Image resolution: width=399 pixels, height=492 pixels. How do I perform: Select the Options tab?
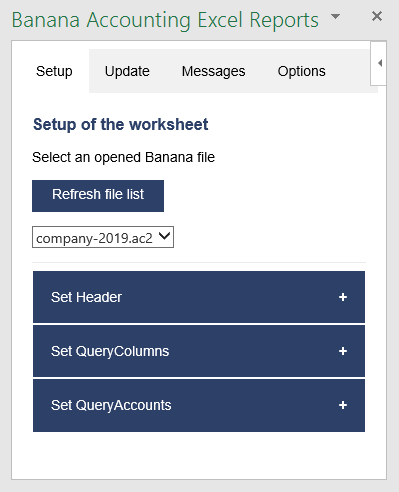pos(302,71)
